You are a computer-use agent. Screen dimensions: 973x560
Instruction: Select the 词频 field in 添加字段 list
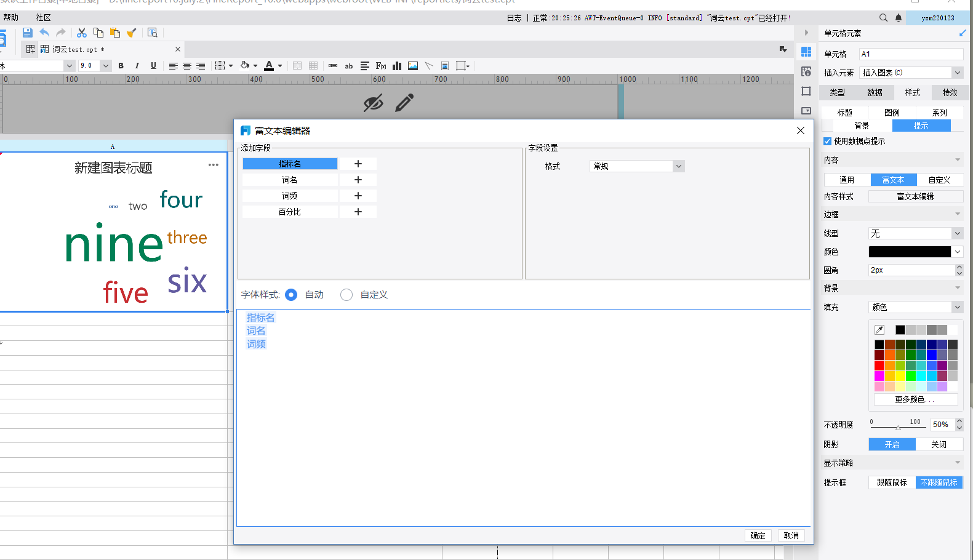(290, 196)
